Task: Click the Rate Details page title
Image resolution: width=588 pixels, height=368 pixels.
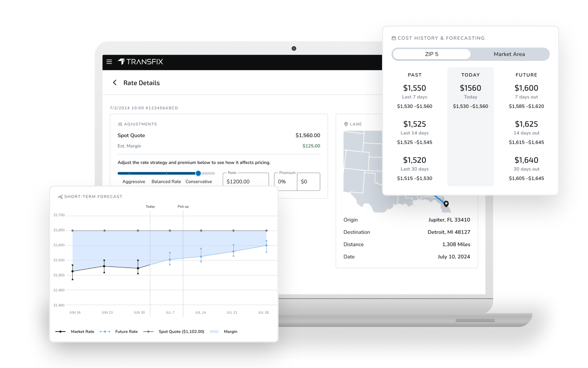Action: click(142, 83)
